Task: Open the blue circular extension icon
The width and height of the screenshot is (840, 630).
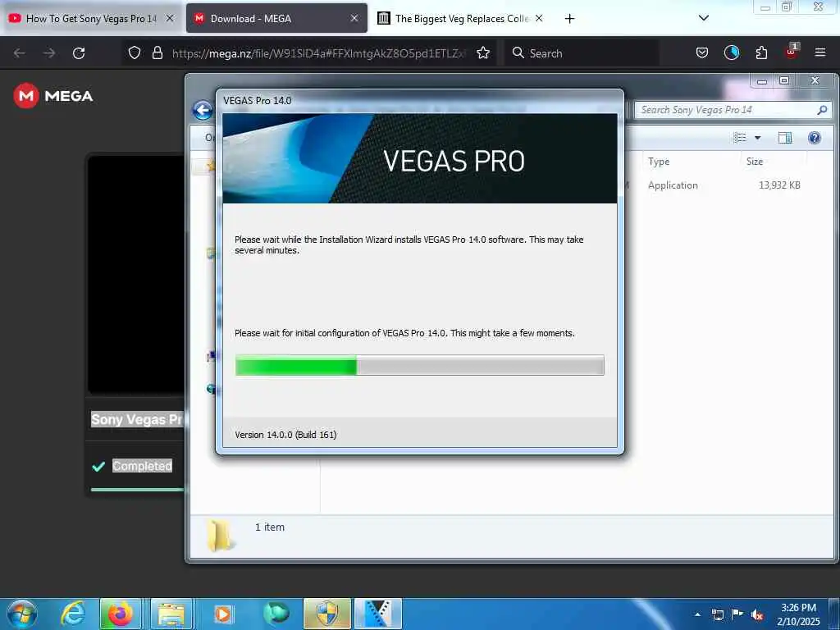Action: click(x=732, y=52)
